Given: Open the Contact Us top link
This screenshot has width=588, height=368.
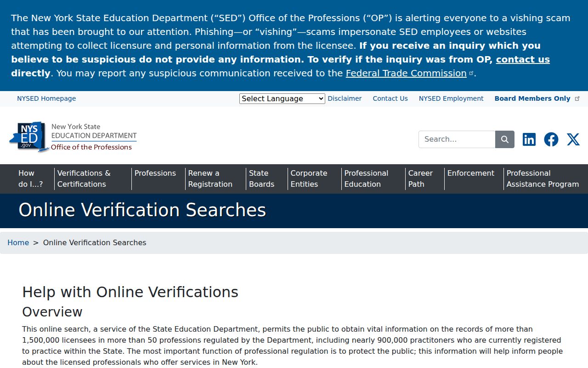Looking at the screenshot, I should coord(390,98).
